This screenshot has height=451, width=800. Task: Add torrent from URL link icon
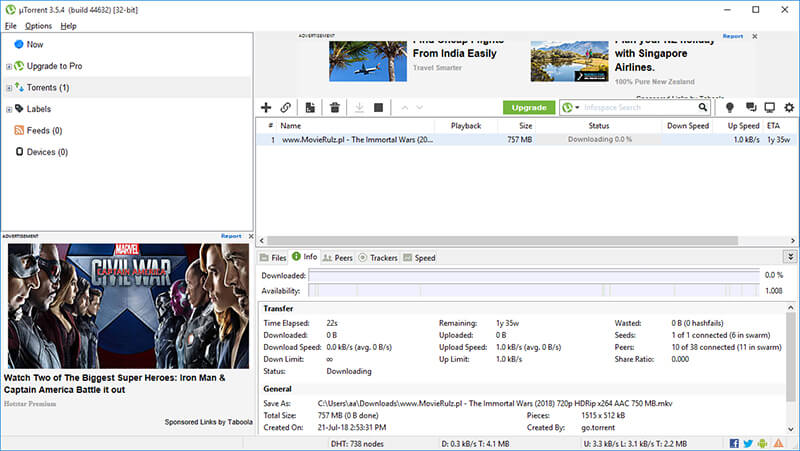(286, 108)
